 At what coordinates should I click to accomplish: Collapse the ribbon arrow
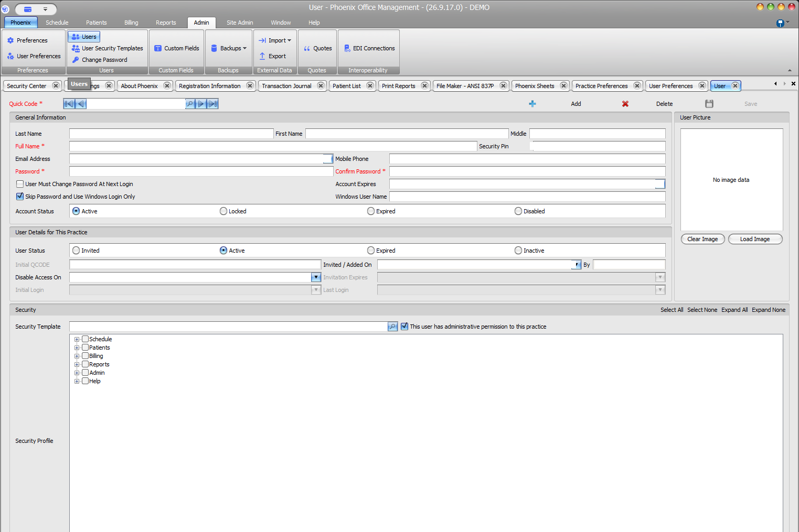(x=790, y=70)
